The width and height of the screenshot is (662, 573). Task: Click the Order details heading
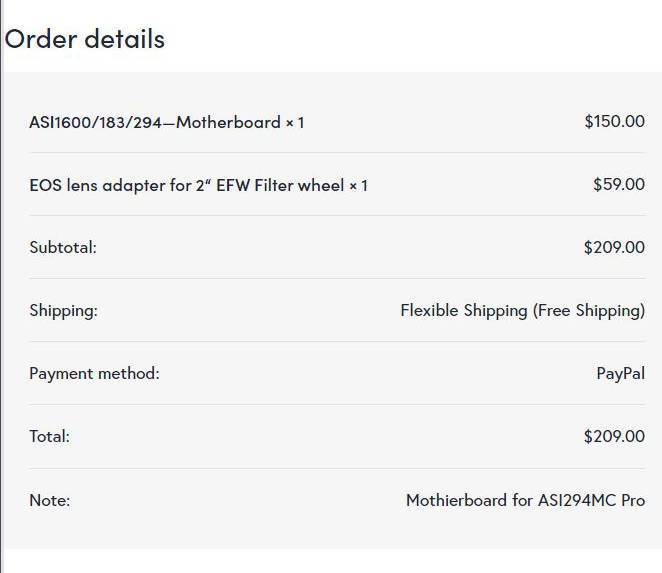pos(84,39)
